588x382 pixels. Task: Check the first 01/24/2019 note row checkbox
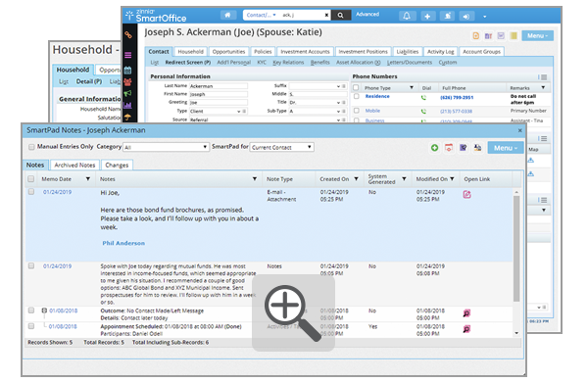tap(31, 192)
